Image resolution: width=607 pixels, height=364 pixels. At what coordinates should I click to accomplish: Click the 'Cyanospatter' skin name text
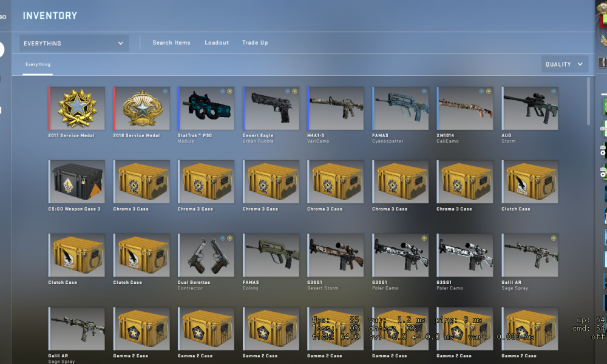387,141
